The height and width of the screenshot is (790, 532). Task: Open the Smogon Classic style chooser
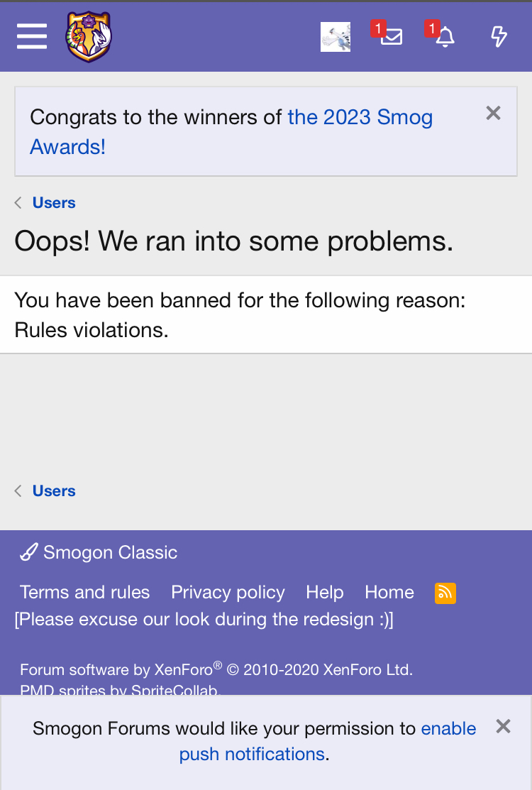pyautogui.click(x=99, y=552)
